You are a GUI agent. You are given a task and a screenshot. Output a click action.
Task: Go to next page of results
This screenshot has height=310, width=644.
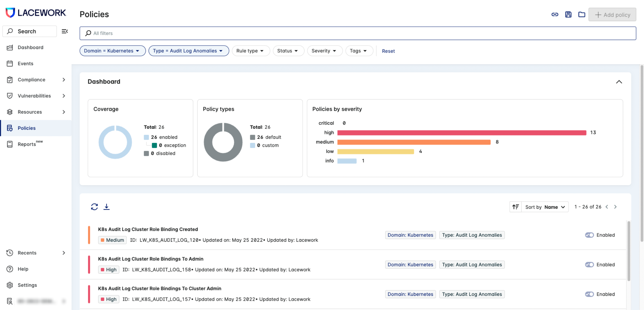(615, 207)
